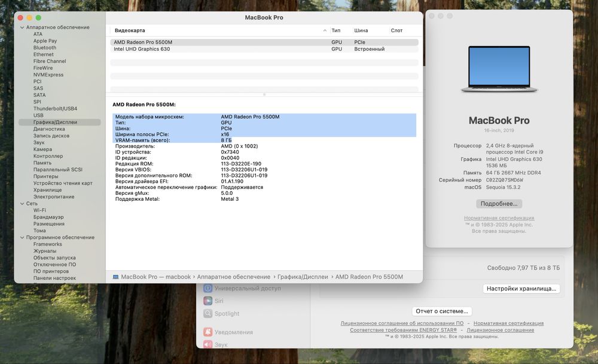The height and width of the screenshot is (364, 598).
Task: Select Отключенное ПО item
Action: pos(54,265)
